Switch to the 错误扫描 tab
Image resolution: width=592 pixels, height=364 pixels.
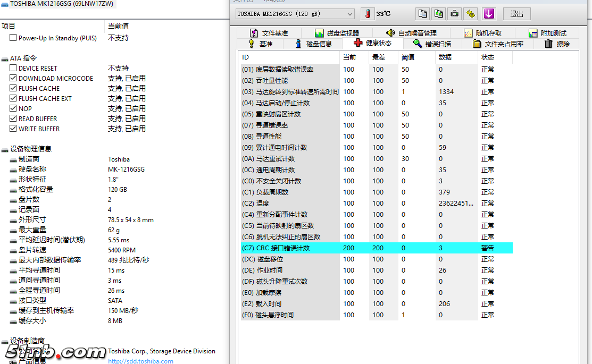[432, 44]
